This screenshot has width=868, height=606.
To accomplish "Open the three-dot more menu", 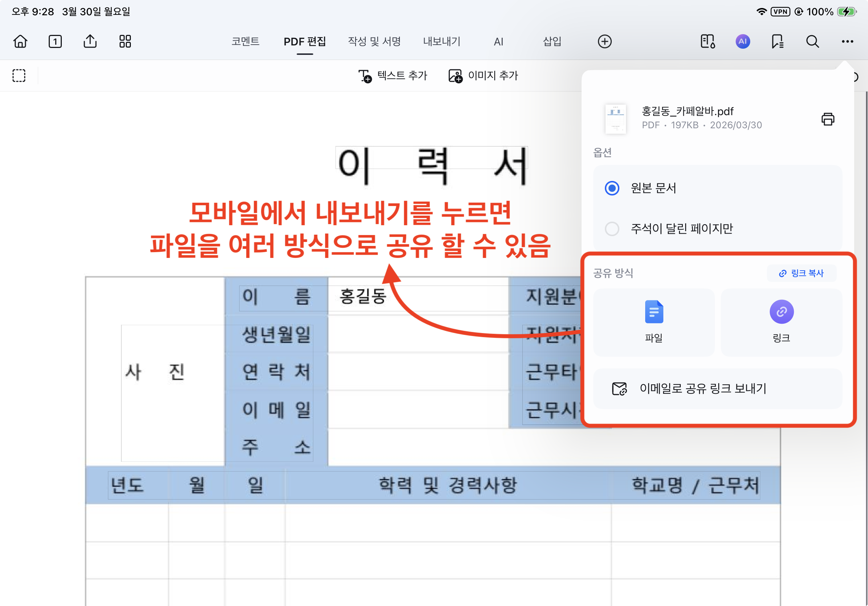I will click(847, 41).
